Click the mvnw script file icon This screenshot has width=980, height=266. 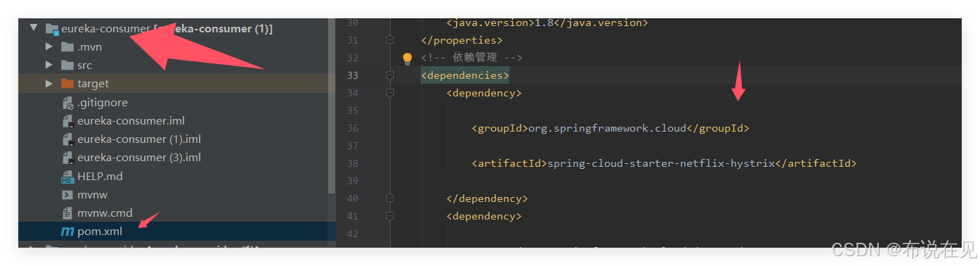(67, 195)
